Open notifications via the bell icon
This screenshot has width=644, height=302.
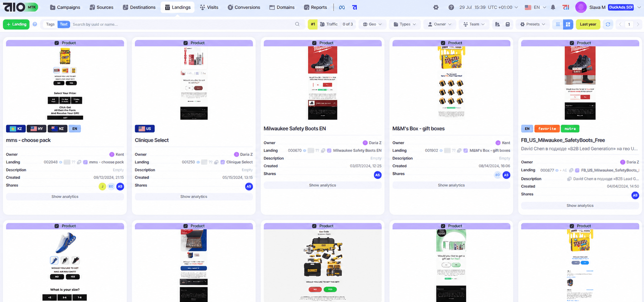[553, 7]
